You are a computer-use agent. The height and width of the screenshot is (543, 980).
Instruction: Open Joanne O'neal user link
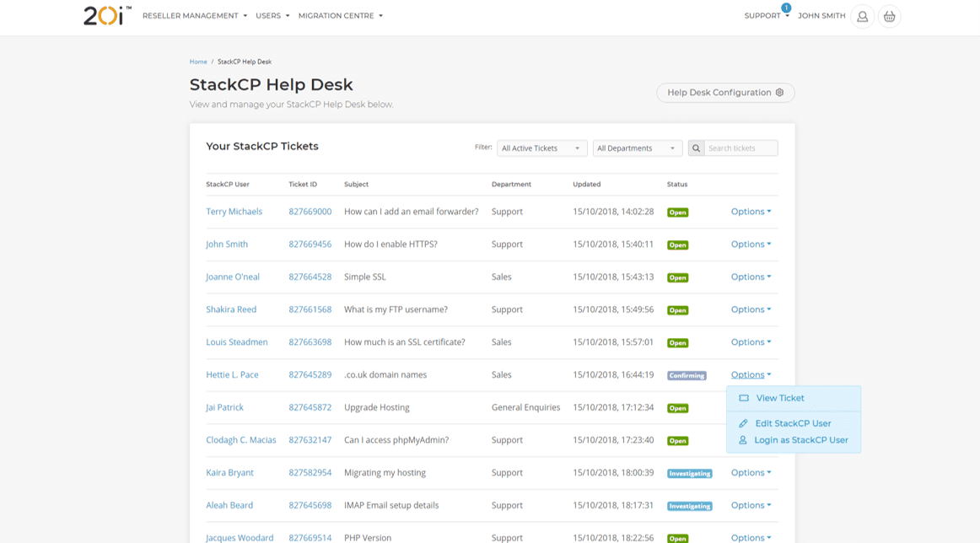[x=233, y=277]
